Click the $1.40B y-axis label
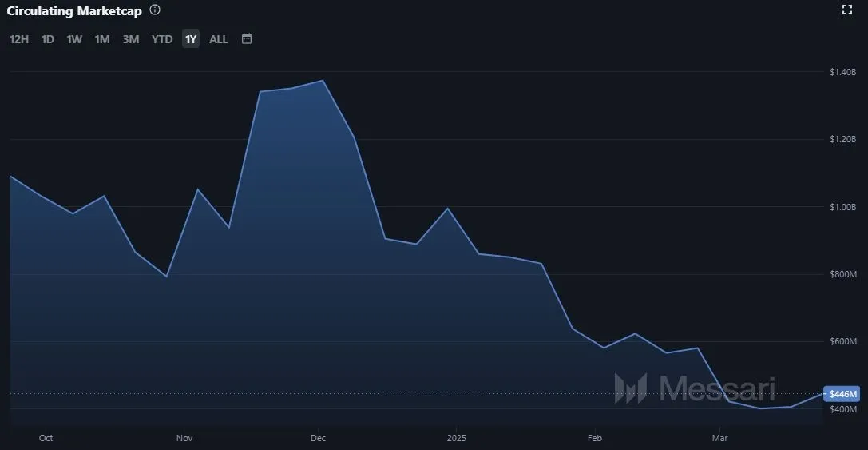868x450 pixels. (842, 72)
